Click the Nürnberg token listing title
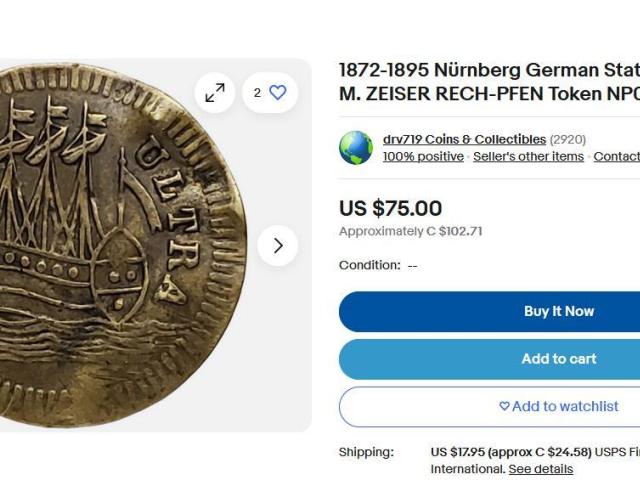Image resolution: width=640 pixels, height=480 pixels. click(x=489, y=82)
